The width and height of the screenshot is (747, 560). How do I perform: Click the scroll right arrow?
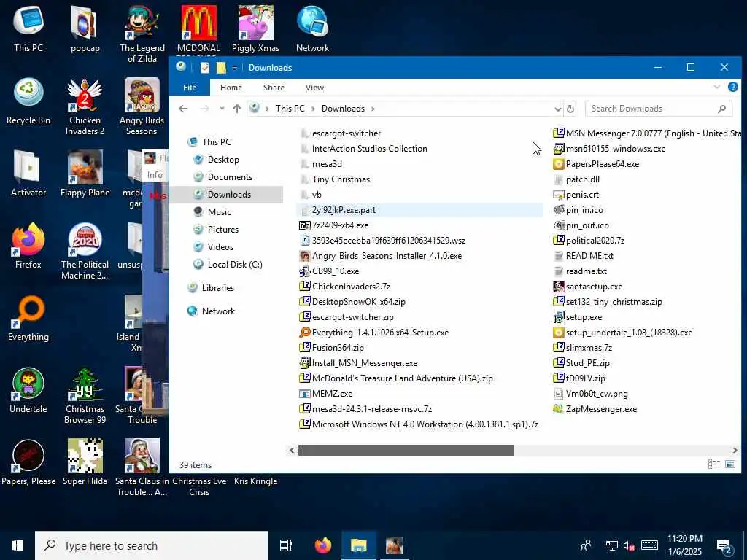pos(735,450)
